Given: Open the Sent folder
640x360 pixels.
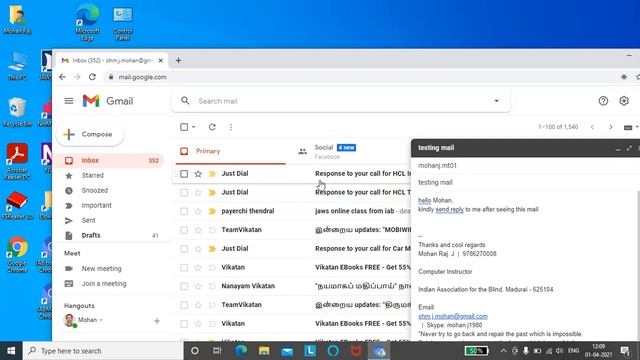Looking at the screenshot, I should (109, 220).
